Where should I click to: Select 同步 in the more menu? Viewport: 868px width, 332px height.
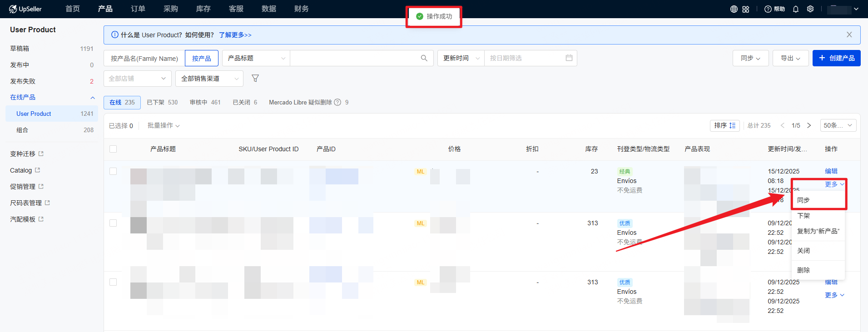[x=804, y=200]
